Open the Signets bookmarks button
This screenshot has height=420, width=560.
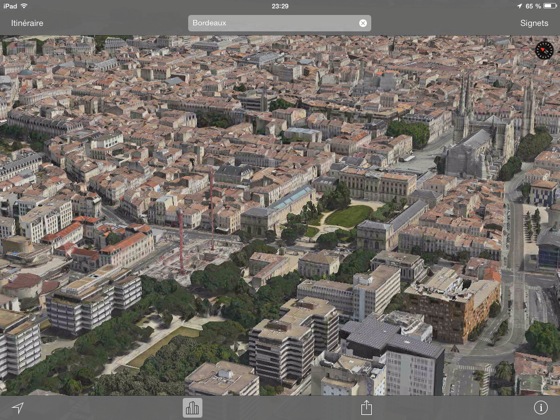(x=534, y=23)
